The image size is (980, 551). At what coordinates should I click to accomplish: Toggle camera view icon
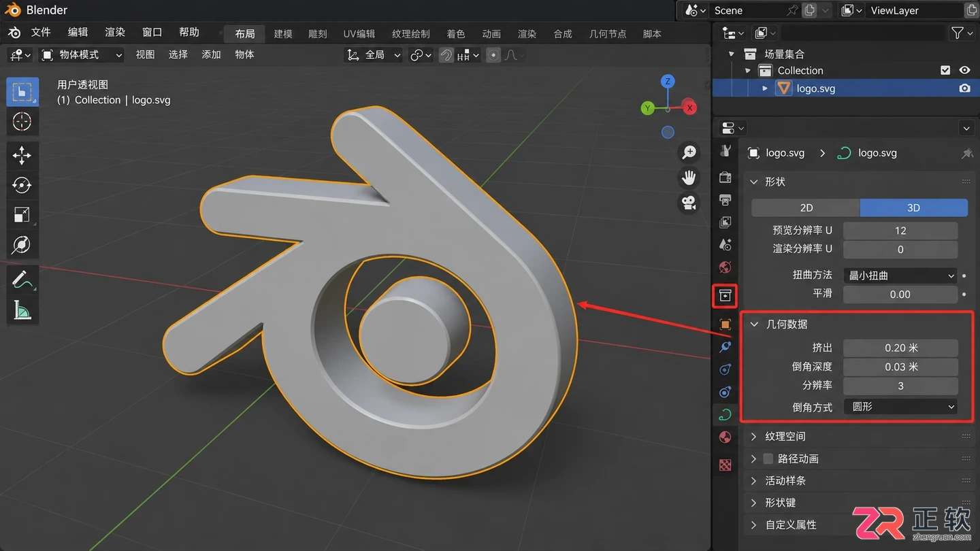point(689,203)
